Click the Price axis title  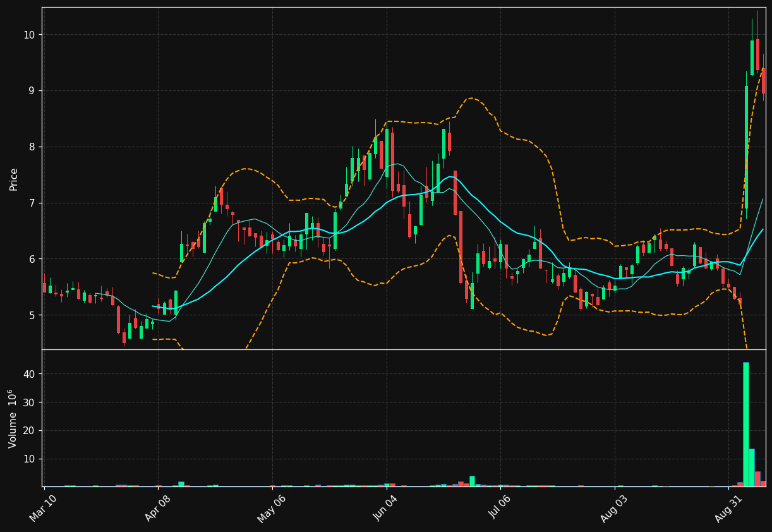pos(13,179)
